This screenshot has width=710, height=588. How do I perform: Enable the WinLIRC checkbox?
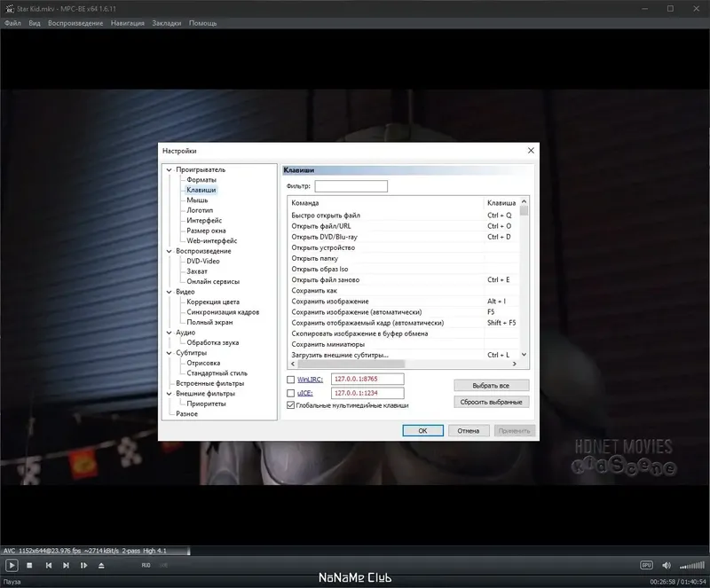(291, 380)
